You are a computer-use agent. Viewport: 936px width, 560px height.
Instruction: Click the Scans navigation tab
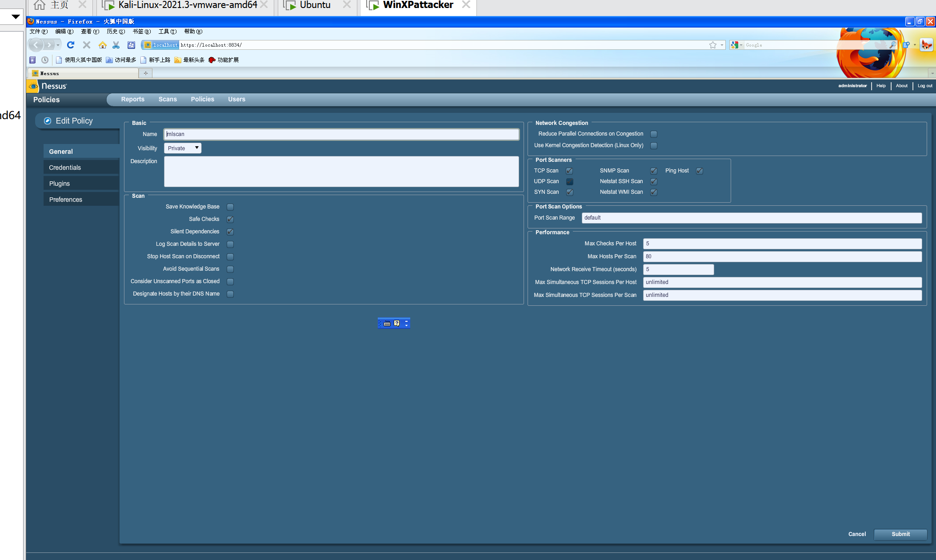coord(167,100)
